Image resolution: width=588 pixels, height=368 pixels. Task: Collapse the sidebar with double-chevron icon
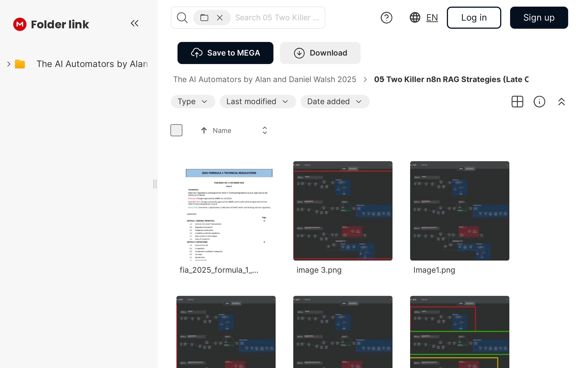[135, 23]
